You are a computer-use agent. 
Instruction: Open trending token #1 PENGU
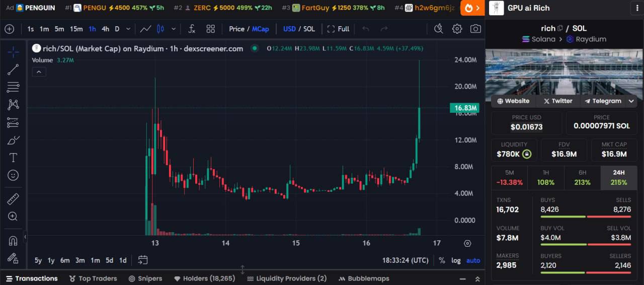pyautogui.click(x=115, y=8)
